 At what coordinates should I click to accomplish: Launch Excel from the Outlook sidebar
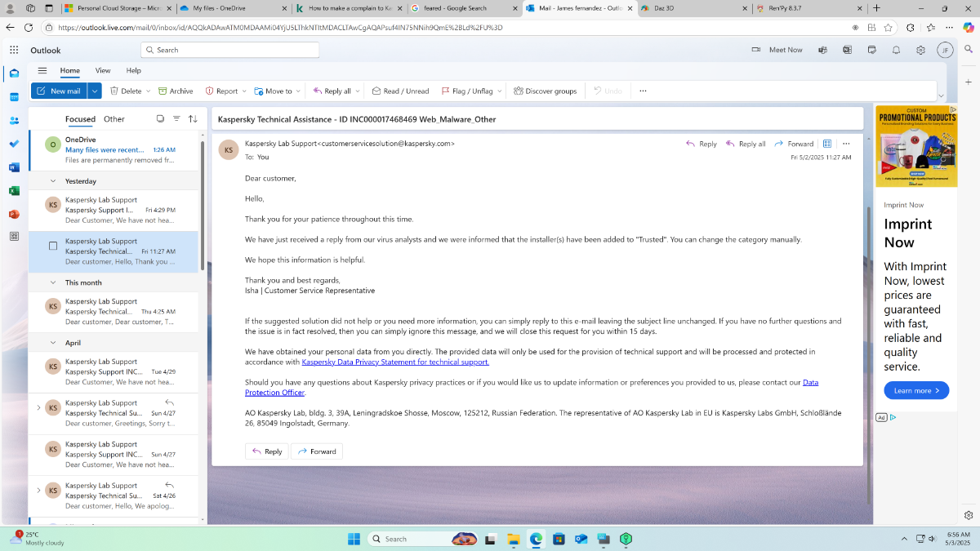pos(14,190)
